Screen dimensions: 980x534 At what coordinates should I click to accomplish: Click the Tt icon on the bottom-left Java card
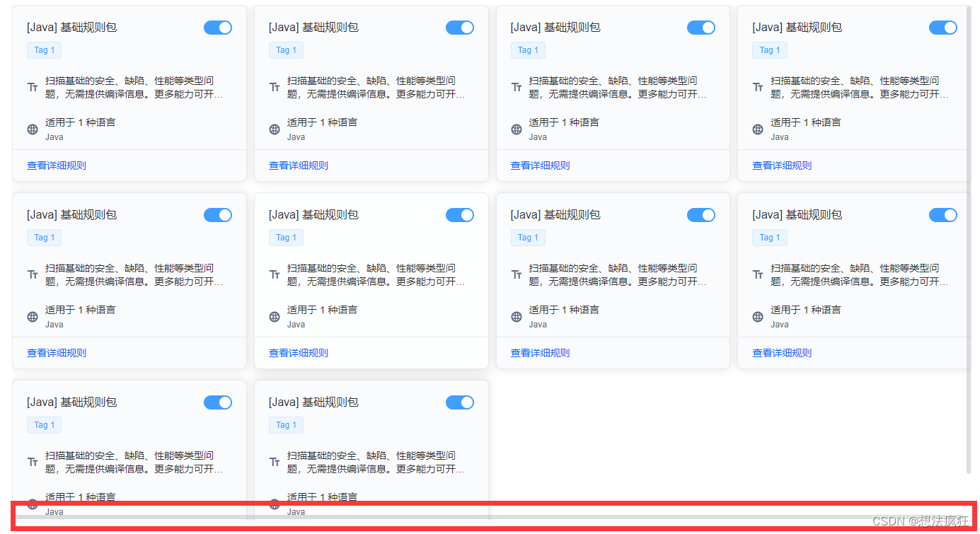(33, 461)
